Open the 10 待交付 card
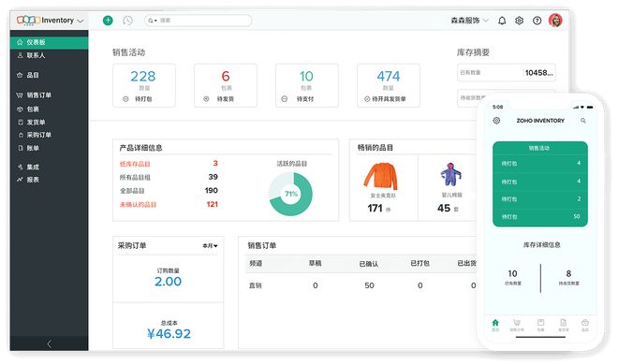 pyautogui.click(x=306, y=85)
